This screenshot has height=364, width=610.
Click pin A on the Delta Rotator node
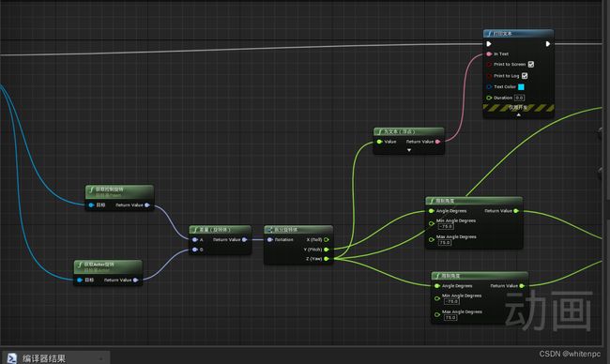195,239
